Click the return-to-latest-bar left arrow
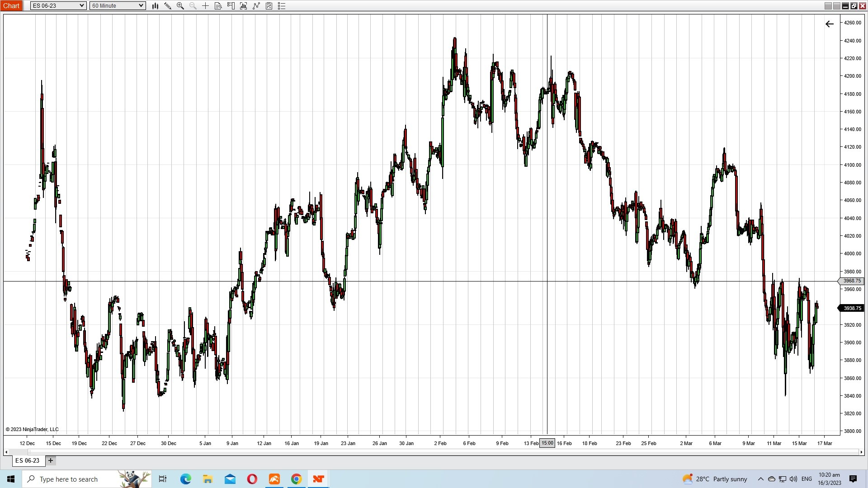This screenshot has height=488, width=868. tap(829, 24)
